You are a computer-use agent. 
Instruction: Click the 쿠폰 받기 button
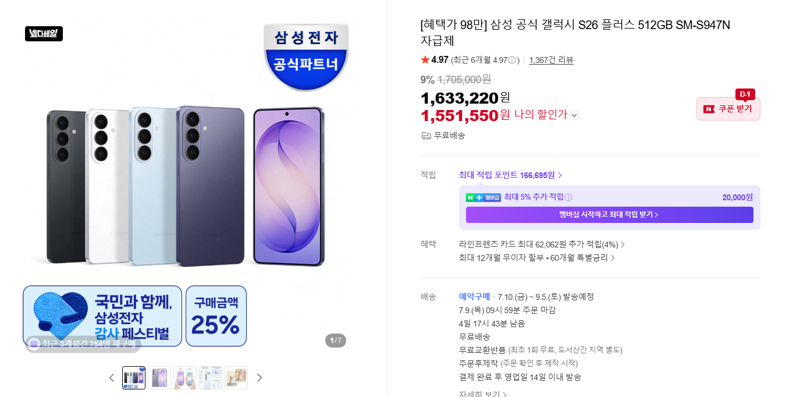pyautogui.click(x=728, y=109)
